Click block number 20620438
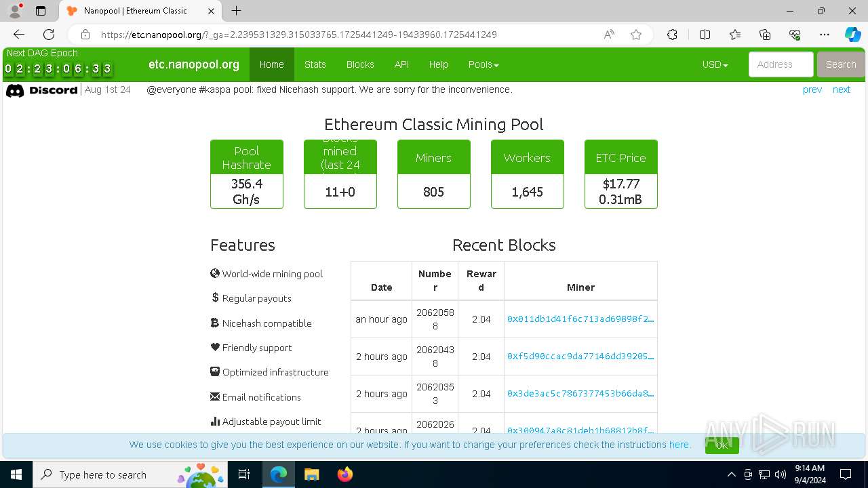 coord(435,357)
